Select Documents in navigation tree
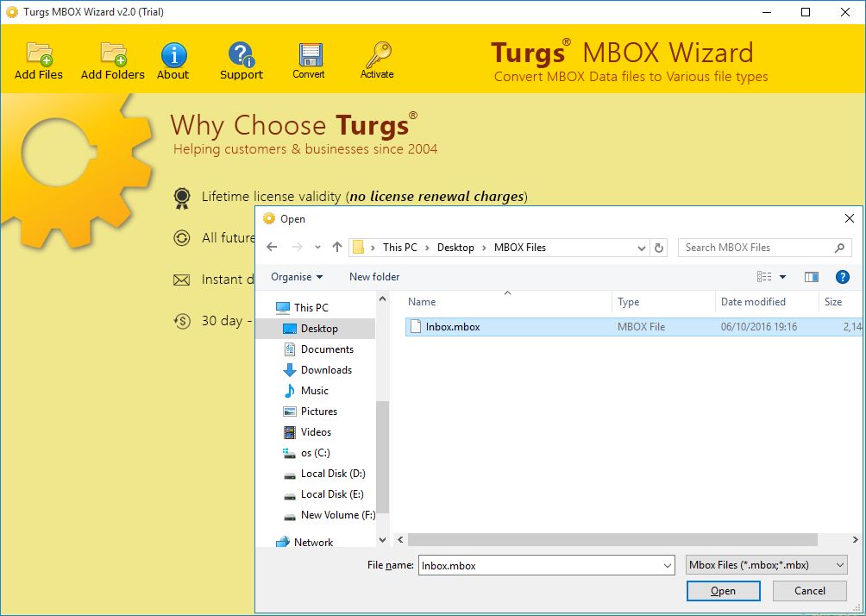 [327, 349]
